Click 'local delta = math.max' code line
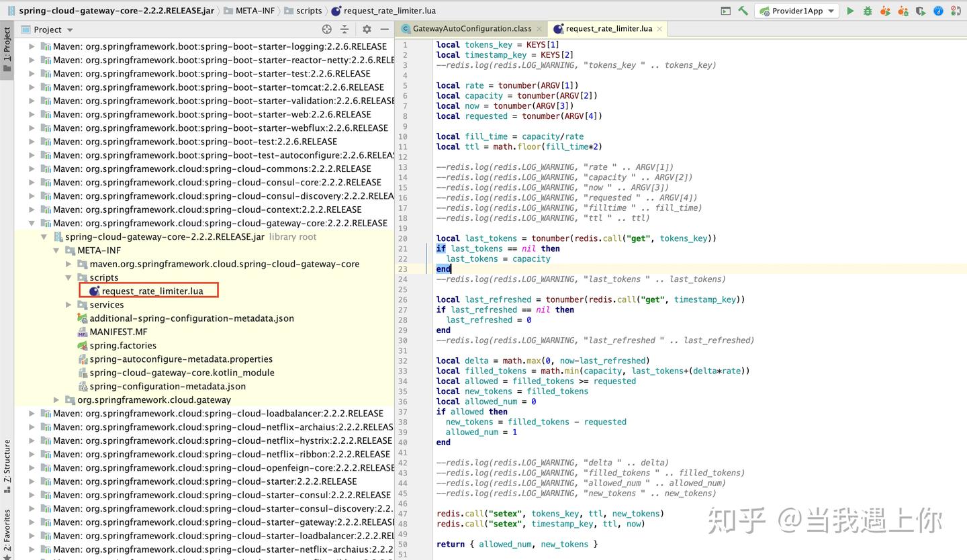The width and height of the screenshot is (967, 560). [543, 361]
